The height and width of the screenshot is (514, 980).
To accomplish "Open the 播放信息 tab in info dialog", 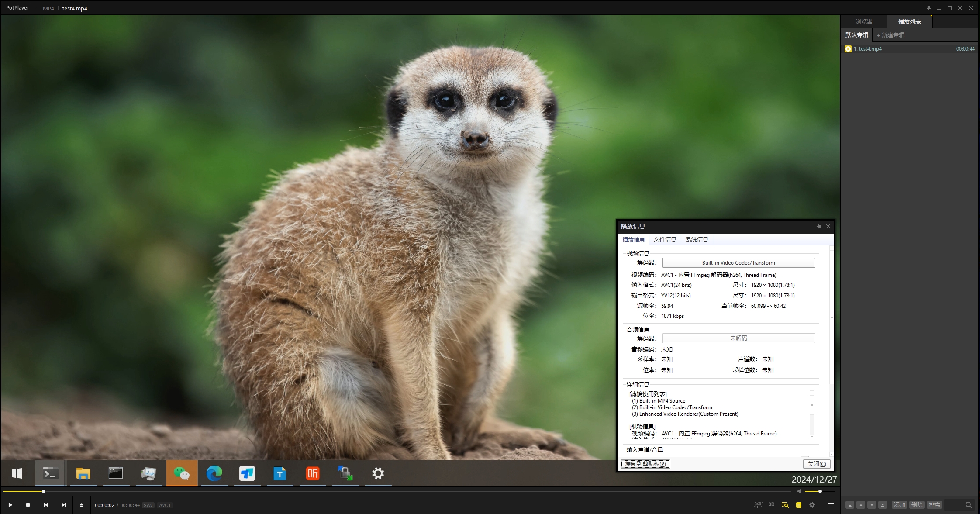I will (x=634, y=240).
